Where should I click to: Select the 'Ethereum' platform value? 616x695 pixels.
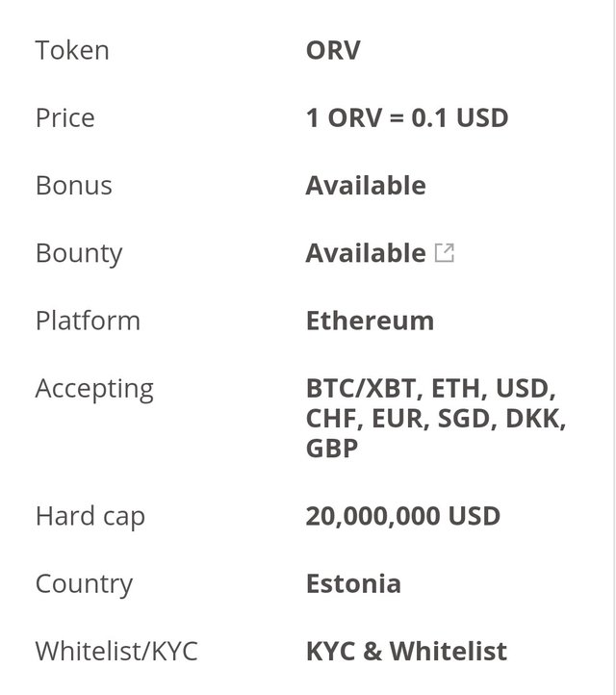click(370, 321)
